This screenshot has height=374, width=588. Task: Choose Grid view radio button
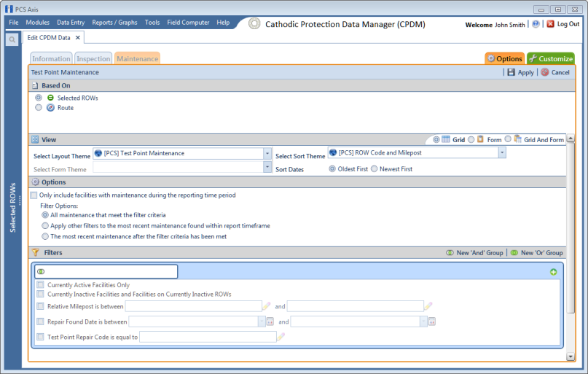[x=436, y=139]
